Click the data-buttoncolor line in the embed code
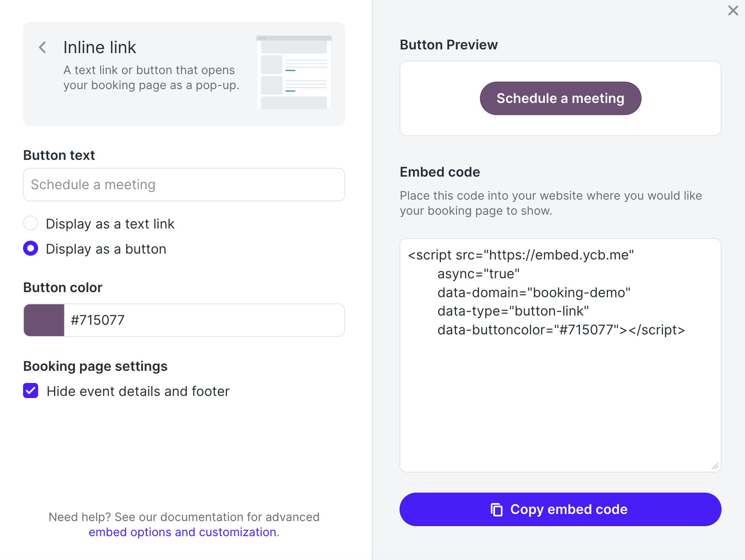Image resolution: width=745 pixels, height=560 pixels. 561,330
